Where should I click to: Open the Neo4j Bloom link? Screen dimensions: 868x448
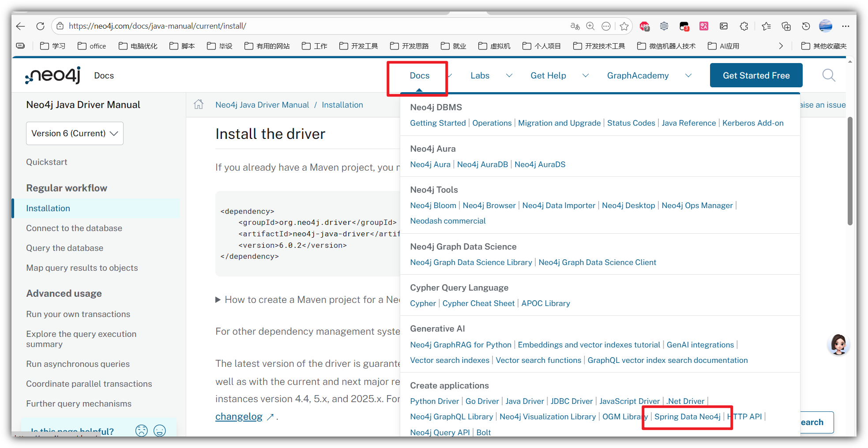point(433,205)
